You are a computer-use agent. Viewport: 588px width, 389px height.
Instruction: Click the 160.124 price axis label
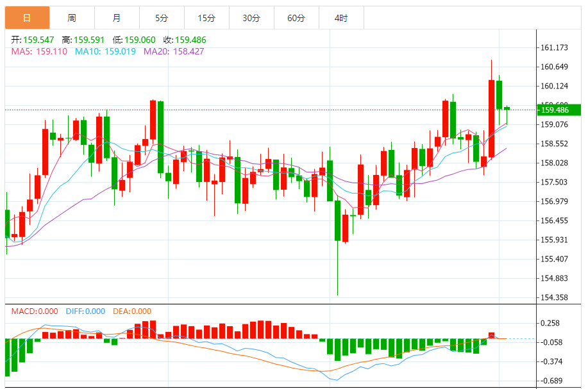[554, 86]
